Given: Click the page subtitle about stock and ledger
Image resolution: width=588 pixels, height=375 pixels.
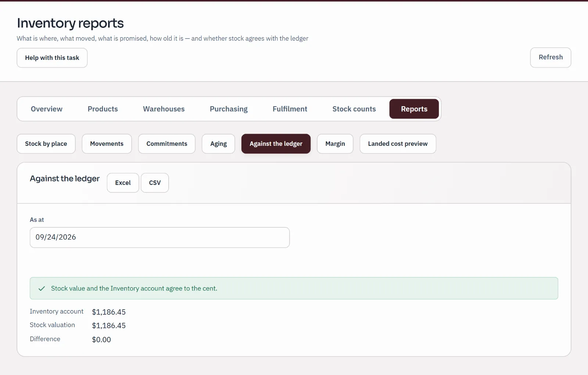Looking at the screenshot, I should pyautogui.click(x=162, y=39).
